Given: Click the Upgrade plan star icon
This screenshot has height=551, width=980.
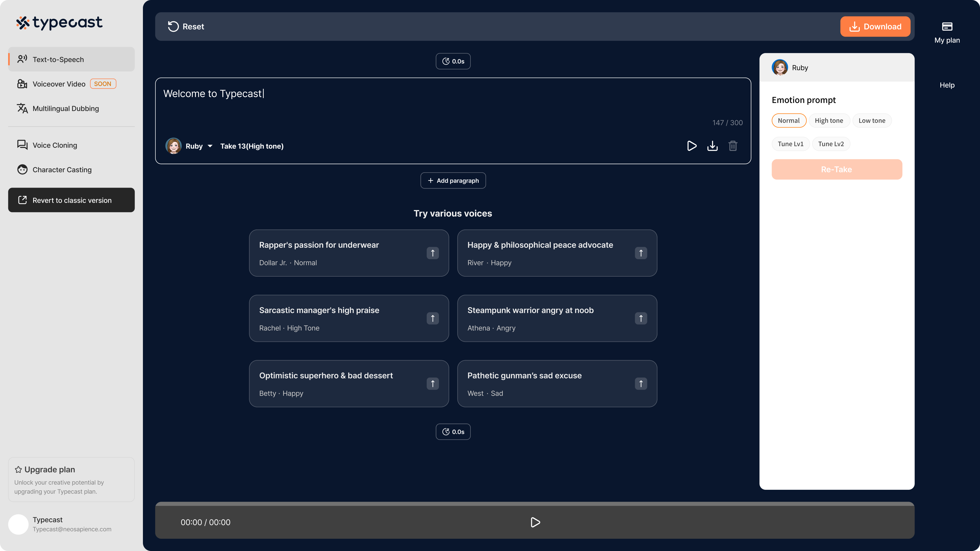Looking at the screenshot, I should pyautogui.click(x=18, y=470).
